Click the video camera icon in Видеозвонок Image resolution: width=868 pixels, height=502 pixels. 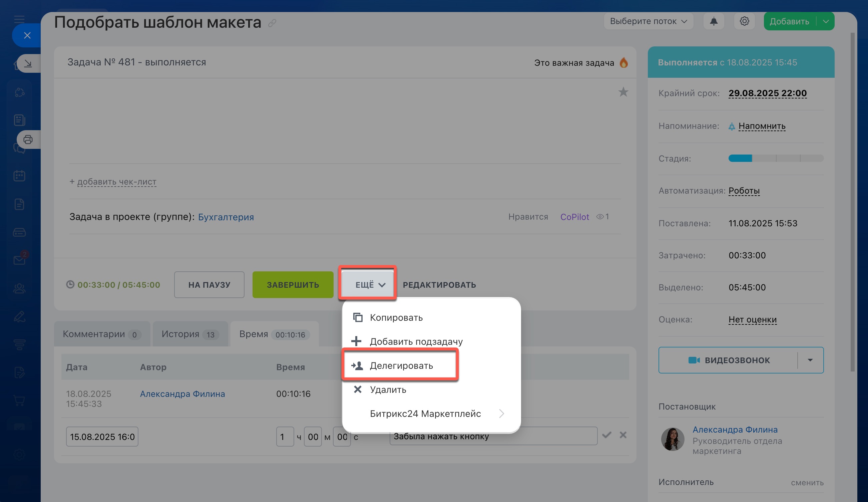point(694,360)
